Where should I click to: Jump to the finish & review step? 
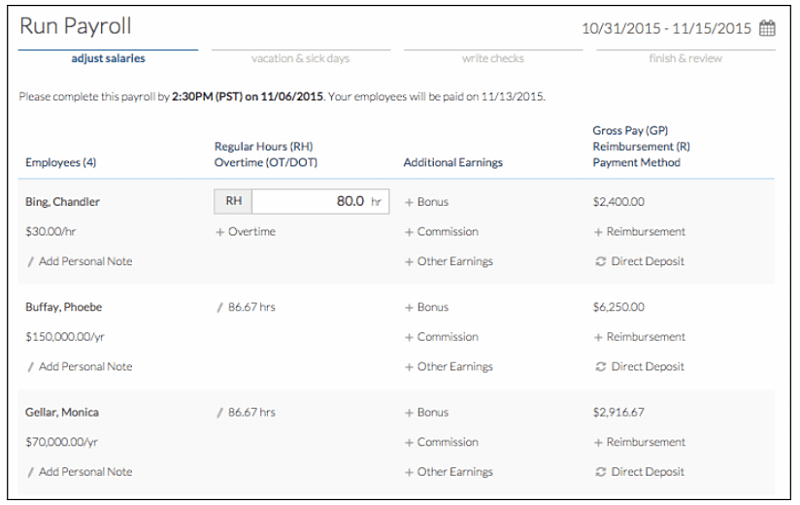[x=685, y=58]
